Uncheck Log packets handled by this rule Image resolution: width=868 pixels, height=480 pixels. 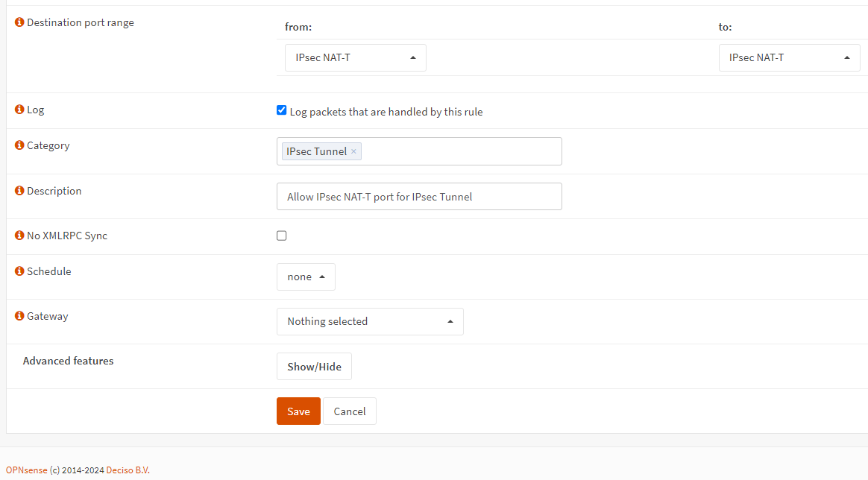tap(282, 110)
